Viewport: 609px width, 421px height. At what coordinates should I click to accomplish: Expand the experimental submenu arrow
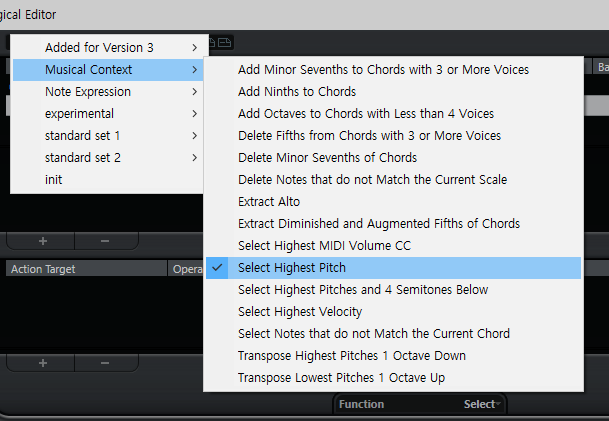(x=195, y=114)
